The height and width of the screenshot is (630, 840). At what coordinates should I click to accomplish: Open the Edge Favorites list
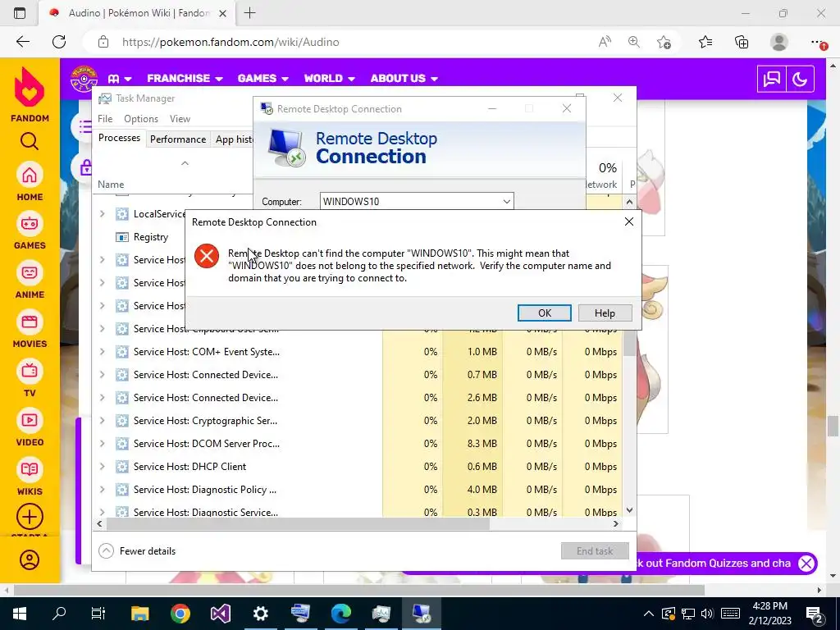tap(705, 42)
